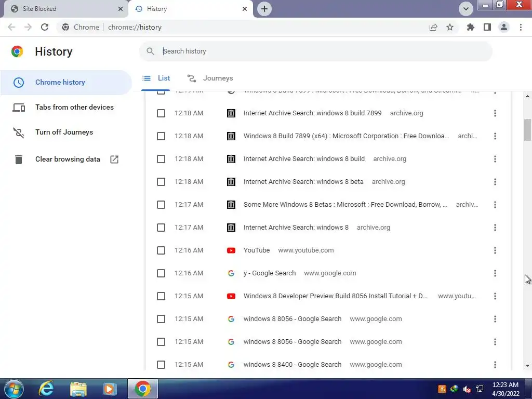Click the search magnifier icon

150,51
